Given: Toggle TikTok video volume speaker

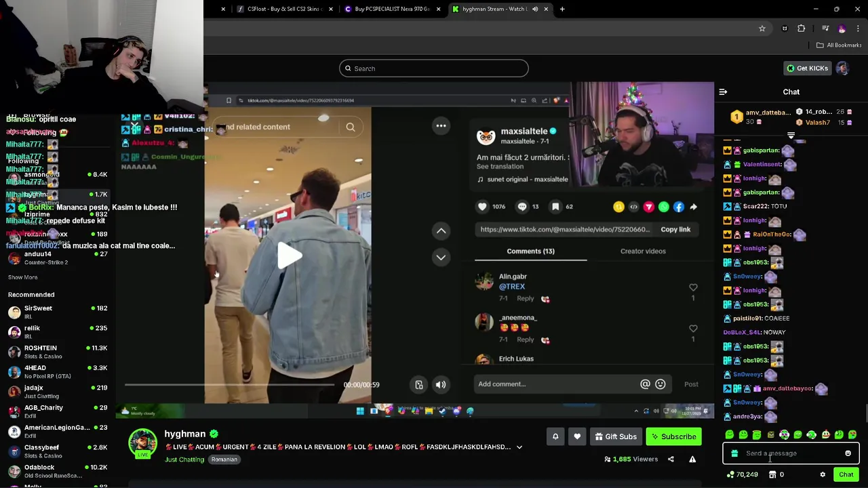Looking at the screenshot, I should pyautogui.click(x=441, y=385).
